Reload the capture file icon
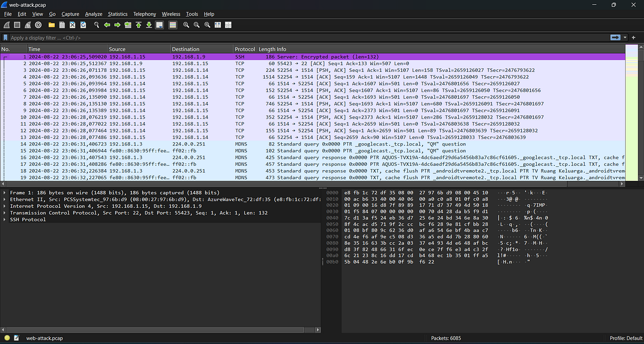The image size is (644, 344). 83,25
